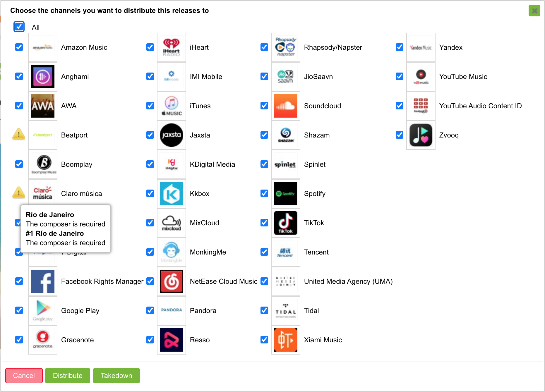
Task: Click the Amazon Music logo icon
Action: [x=43, y=47]
